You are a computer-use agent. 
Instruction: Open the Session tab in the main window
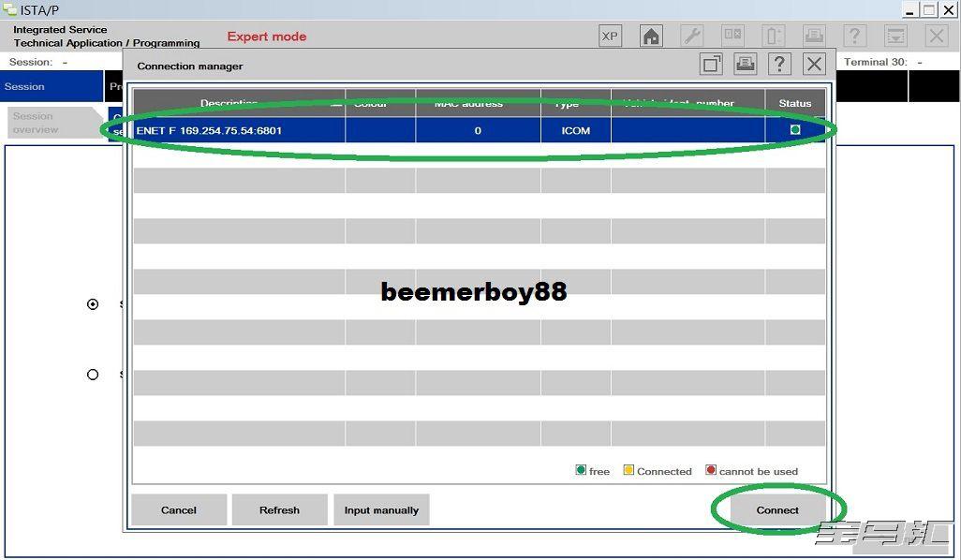(52, 86)
